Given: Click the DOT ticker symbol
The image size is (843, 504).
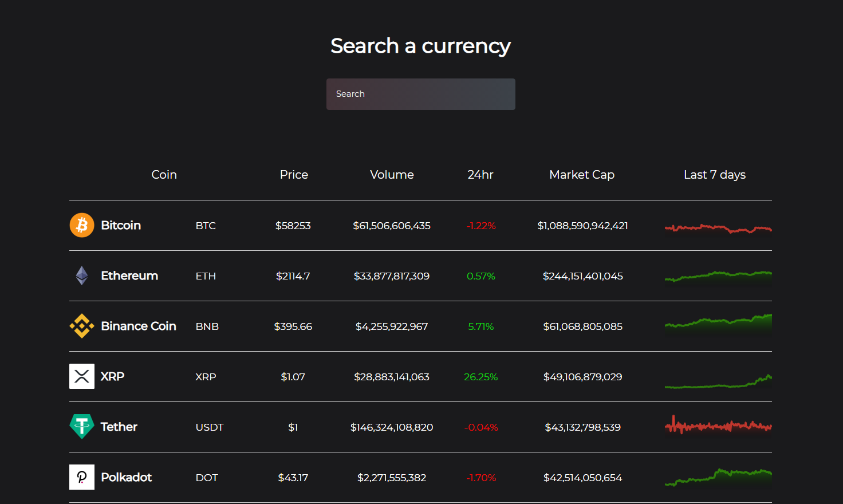Looking at the screenshot, I should click(x=207, y=478).
